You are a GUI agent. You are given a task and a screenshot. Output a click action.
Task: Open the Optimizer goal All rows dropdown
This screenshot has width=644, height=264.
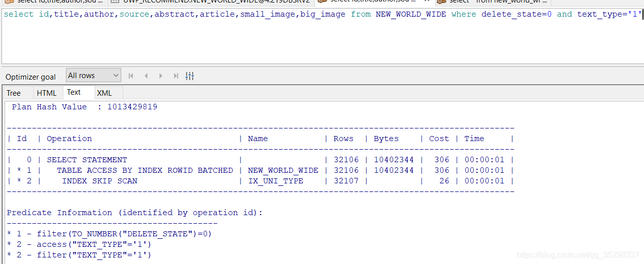click(94, 76)
